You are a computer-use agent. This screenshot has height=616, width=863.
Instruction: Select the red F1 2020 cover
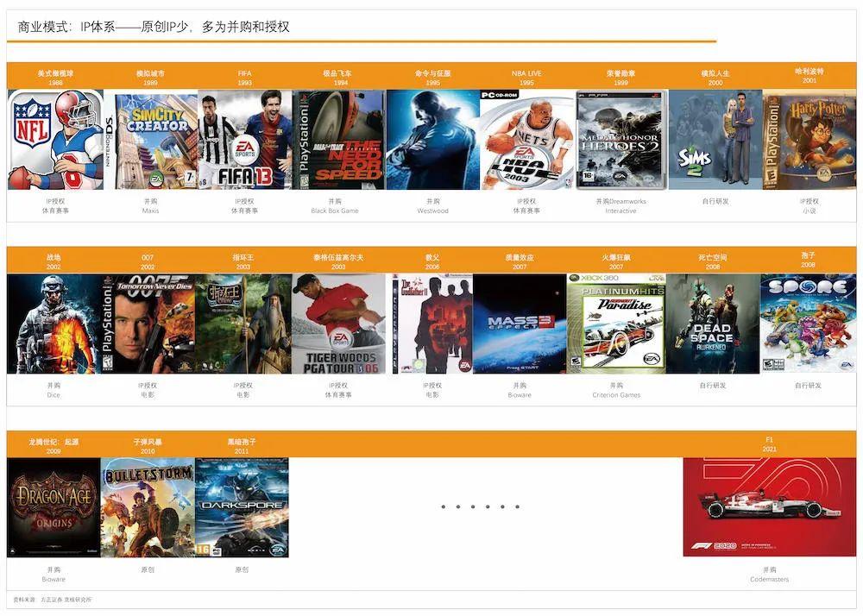click(769, 507)
